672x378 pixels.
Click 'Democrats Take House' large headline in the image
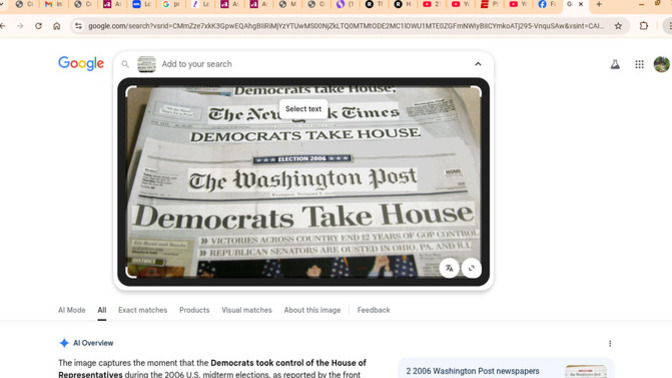tap(303, 216)
